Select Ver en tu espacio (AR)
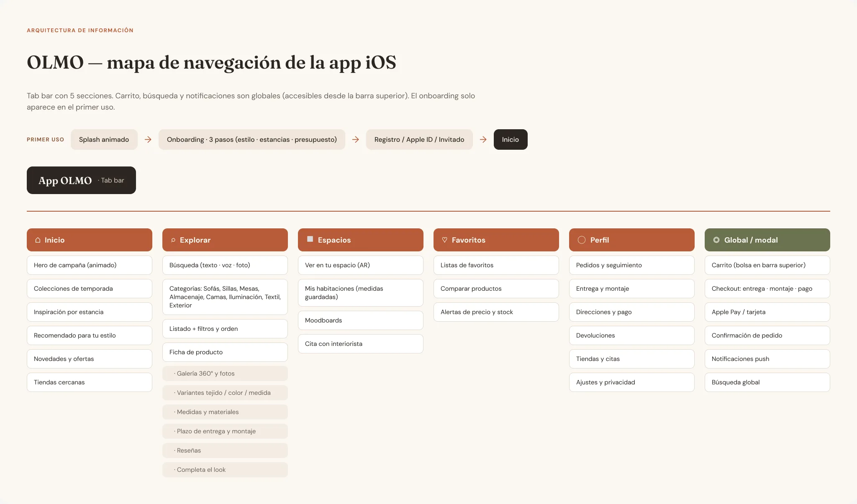The width and height of the screenshot is (857, 504). (361, 265)
